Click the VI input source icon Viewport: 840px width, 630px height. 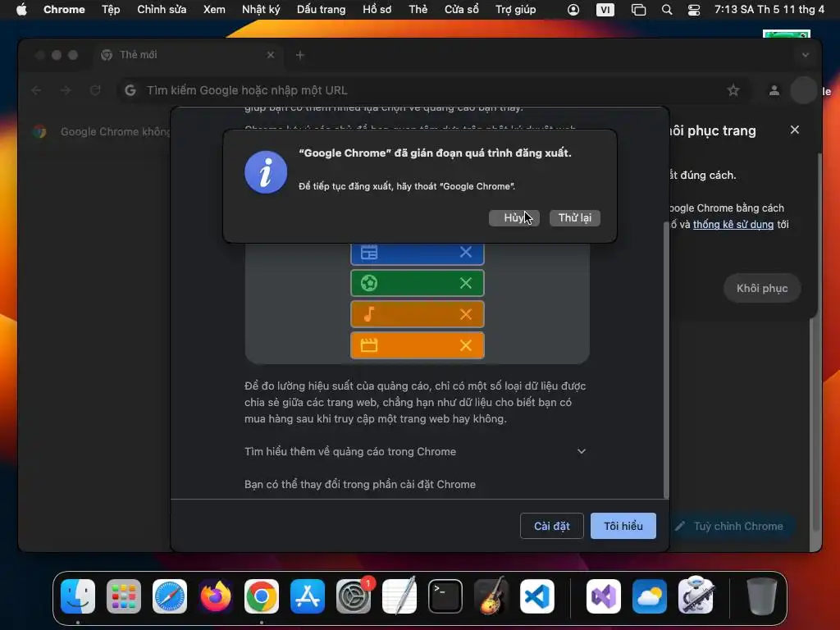[605, 10]
